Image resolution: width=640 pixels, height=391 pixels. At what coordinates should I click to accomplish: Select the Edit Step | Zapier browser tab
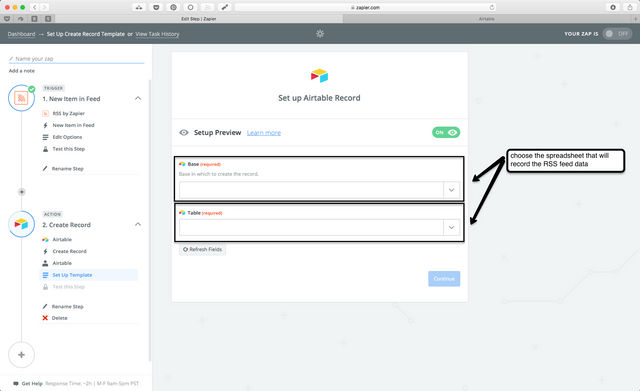tap(199, 19)
